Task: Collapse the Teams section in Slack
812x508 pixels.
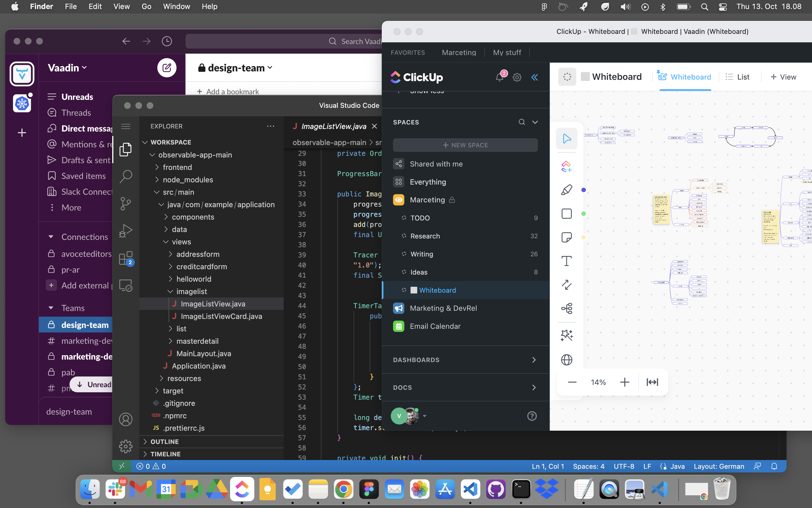Action: click(51, 308)
